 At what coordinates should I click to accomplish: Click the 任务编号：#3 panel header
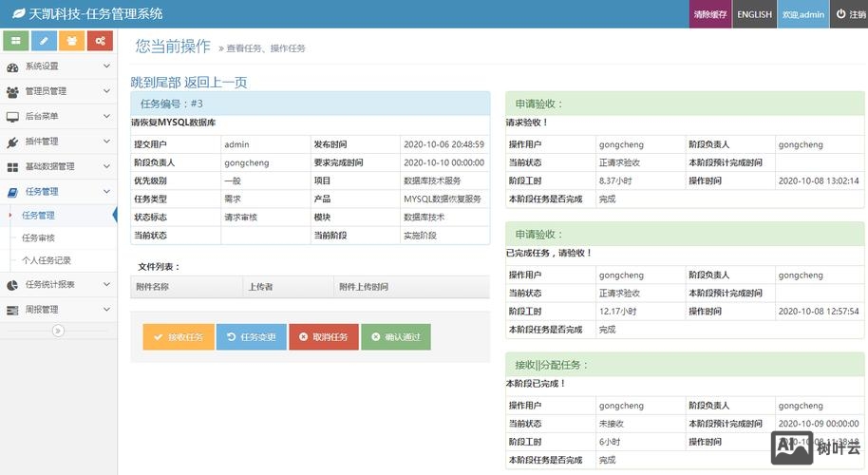point(310,104)
